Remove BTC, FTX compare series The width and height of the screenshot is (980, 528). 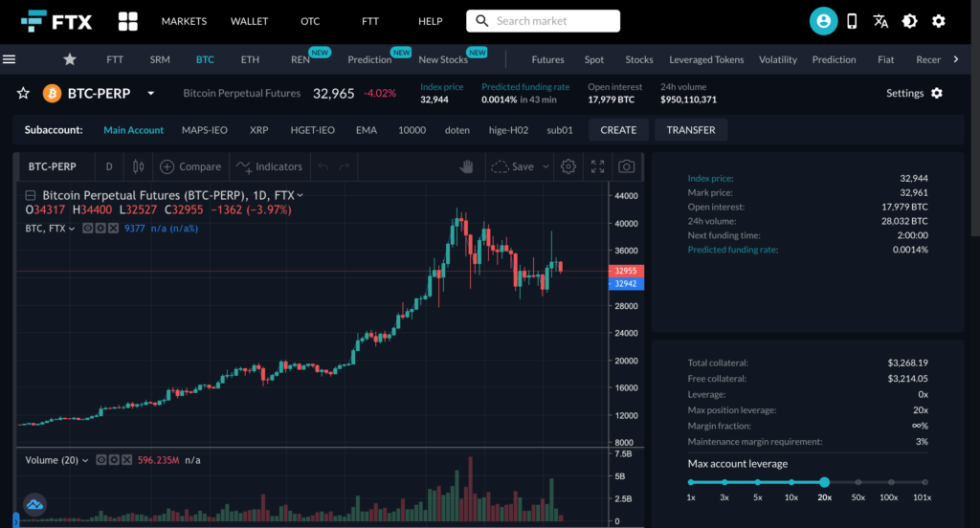(113, 228)
